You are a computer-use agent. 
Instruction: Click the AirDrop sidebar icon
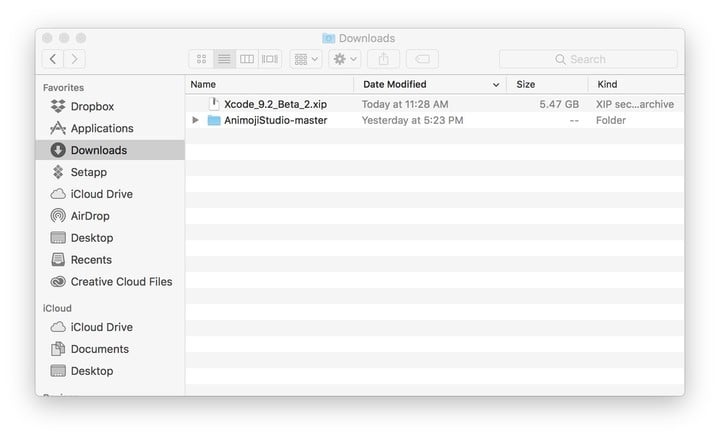58,216
